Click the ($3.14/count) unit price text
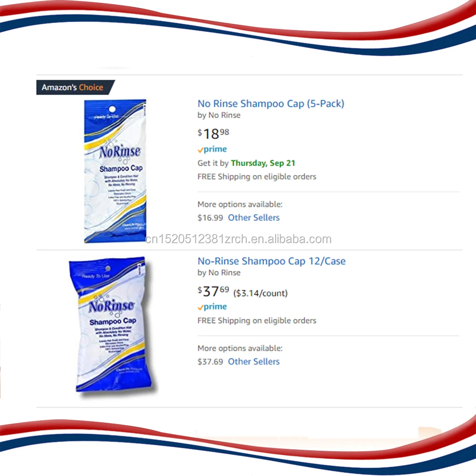Image resolution: width=476 pixels, height=476 pixels. point(260,293)
